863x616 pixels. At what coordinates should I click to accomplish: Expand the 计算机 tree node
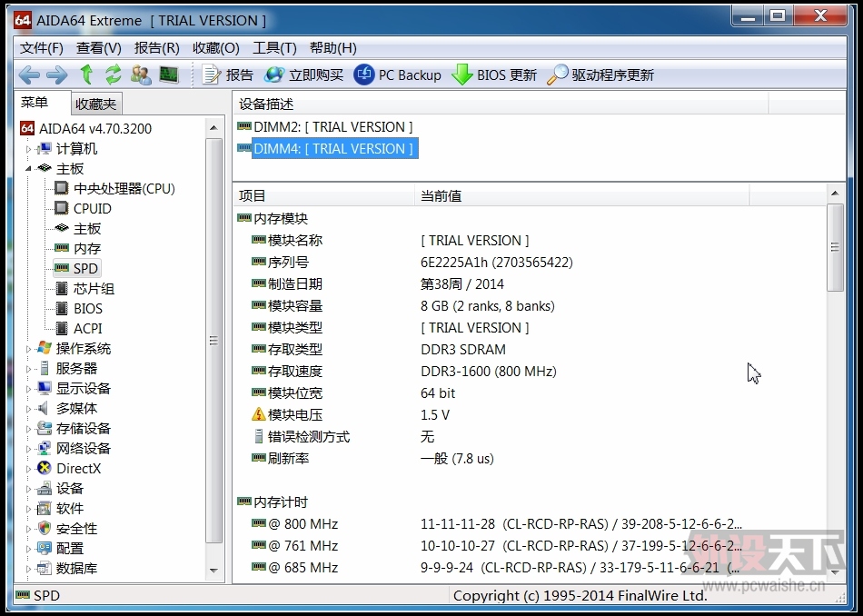click(29, 149)
